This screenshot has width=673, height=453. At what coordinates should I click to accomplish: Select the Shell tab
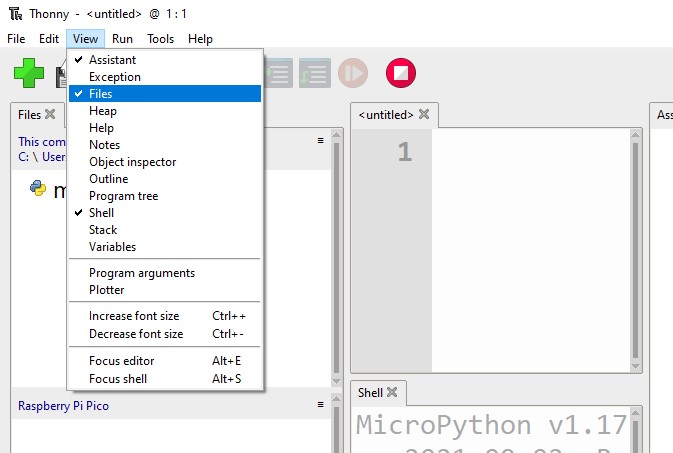coord(370,392)
